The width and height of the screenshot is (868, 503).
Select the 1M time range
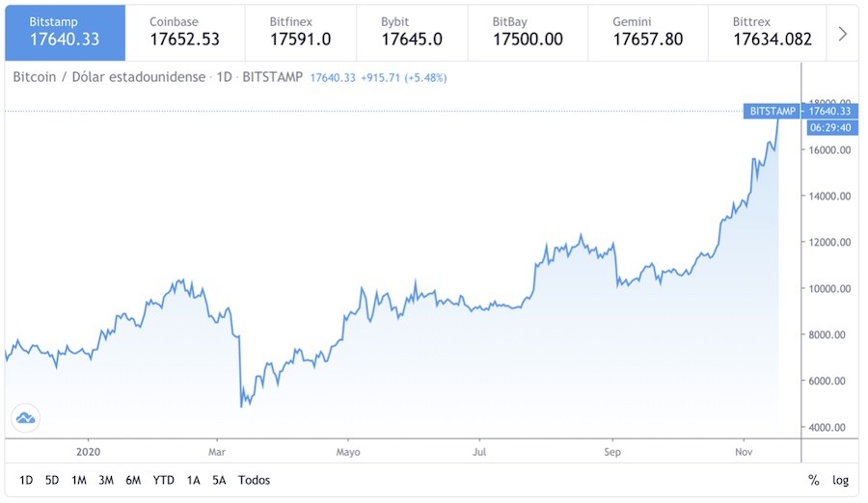coord(79,480)
